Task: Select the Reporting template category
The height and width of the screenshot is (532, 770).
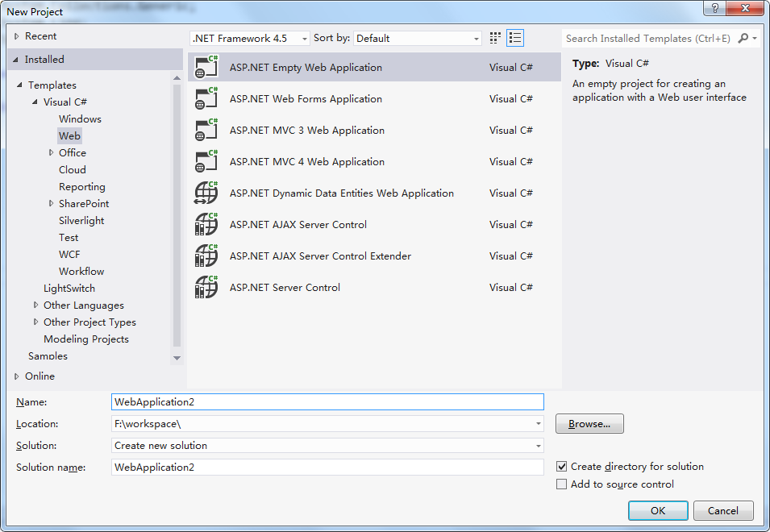Action: pyautogui.click(x=82, y=186)
